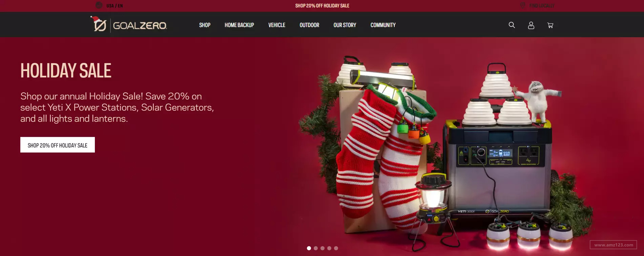644x256 pixels.
Task: Click the location pin icon beside Find Locally
Action: point(523,5)
